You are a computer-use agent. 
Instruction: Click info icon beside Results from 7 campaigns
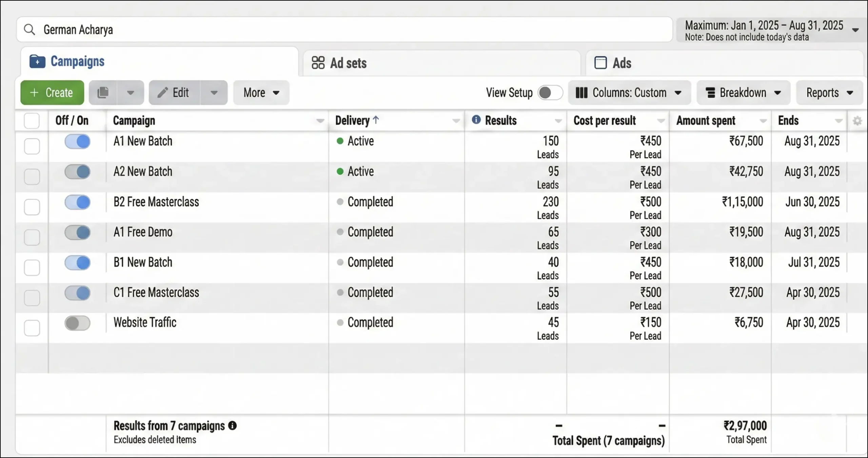click(232, 426)
